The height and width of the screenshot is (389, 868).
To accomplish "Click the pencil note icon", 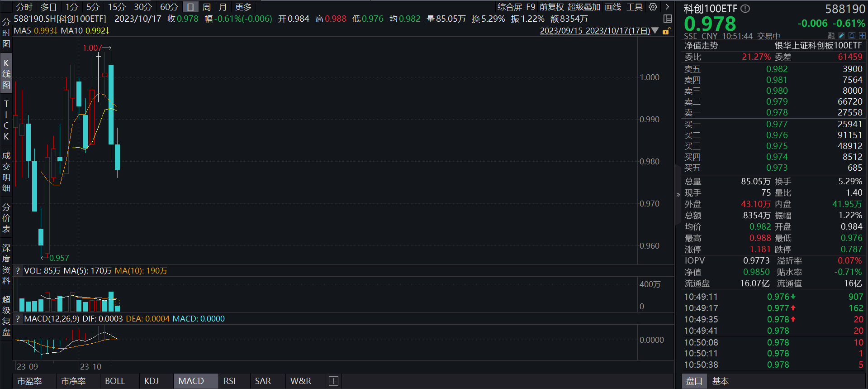I will [x=841, y=35].
